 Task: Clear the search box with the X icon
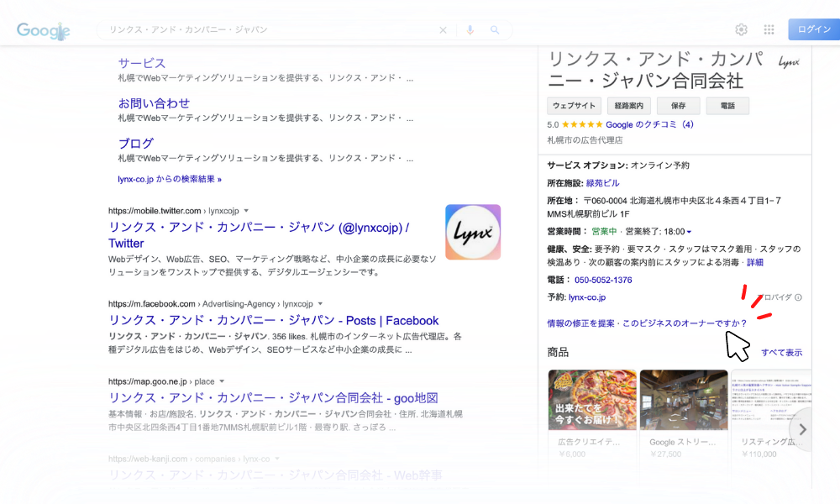click(443, 30)
